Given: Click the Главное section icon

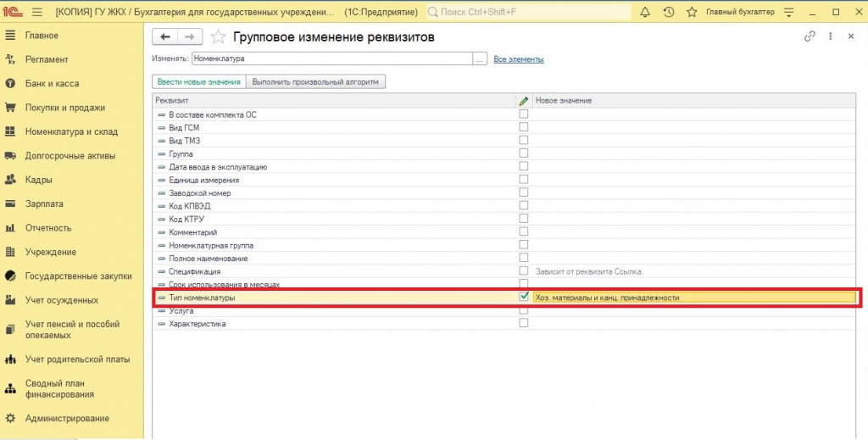Looking at the screenshot, I should pos(10,36).
